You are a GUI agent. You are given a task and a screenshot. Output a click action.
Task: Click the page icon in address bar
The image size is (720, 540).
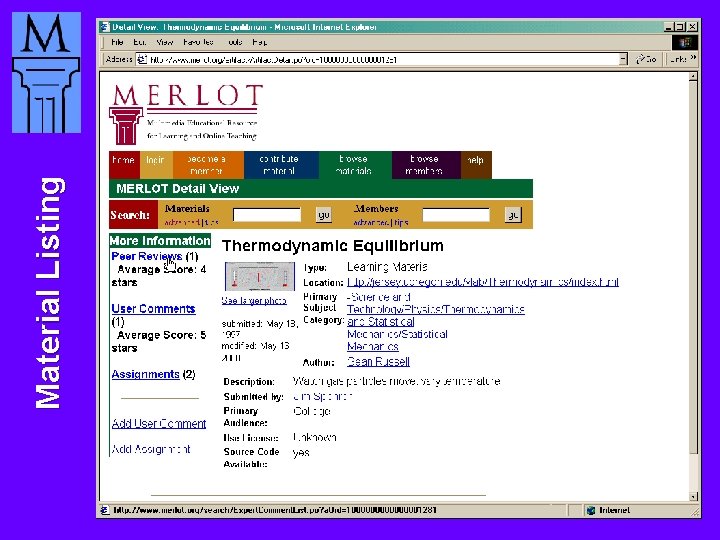coord(142,59)
